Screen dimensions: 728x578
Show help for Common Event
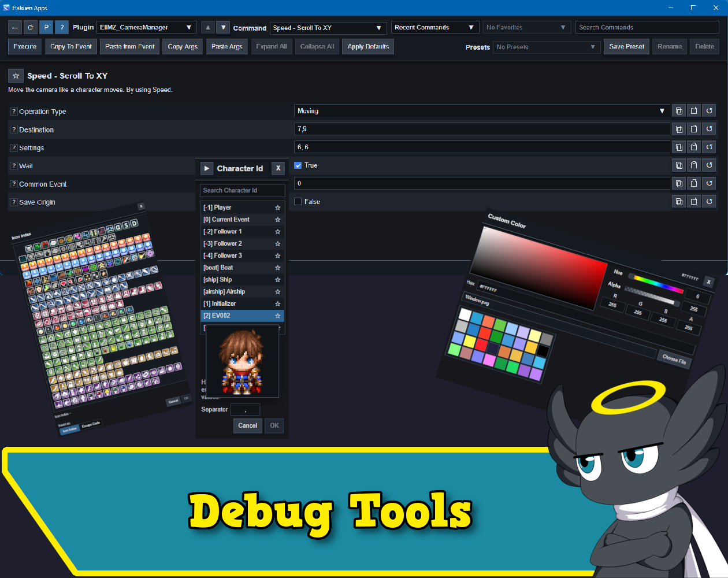14,184
